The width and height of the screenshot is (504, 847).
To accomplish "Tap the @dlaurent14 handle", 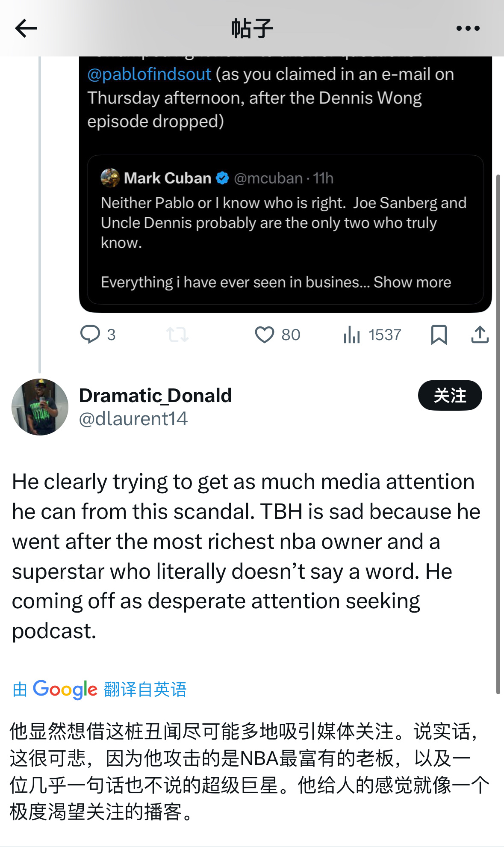I will pyautogui.click(x=133, y=419).
